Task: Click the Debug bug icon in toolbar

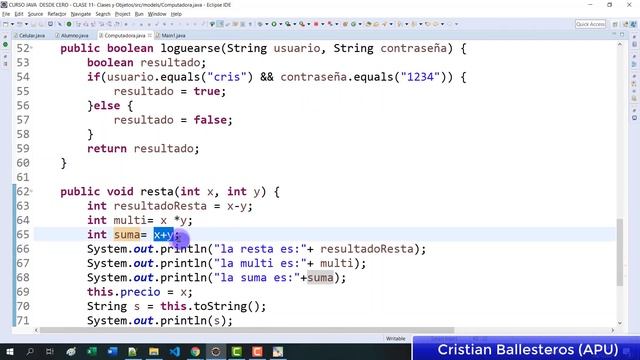Action: [260, 24]
